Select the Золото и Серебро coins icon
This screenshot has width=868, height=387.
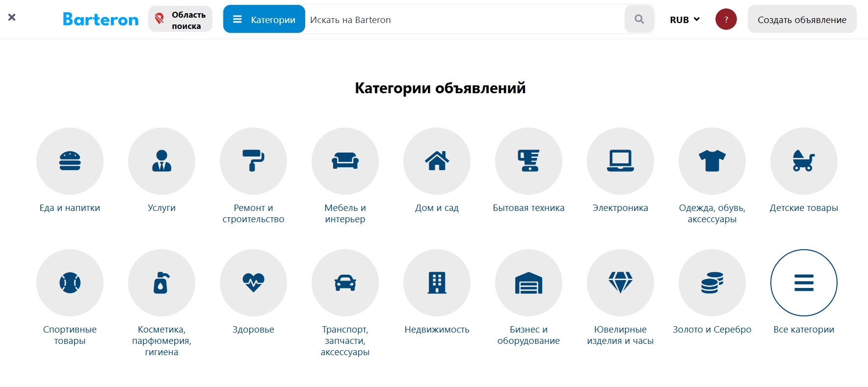coord(712,283)
